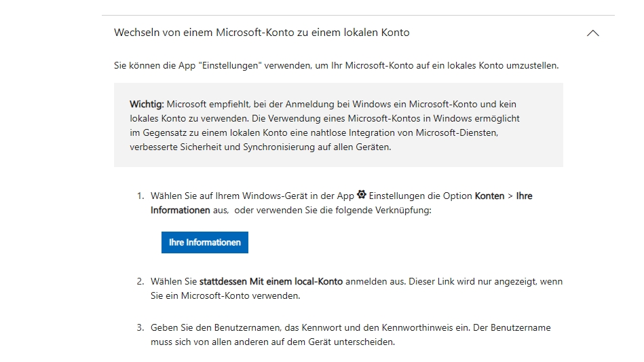The height and width of the screenshot is (362, 644).
Task: Click the bold word Konten in step 1
Action: click(x=489, y=196)
